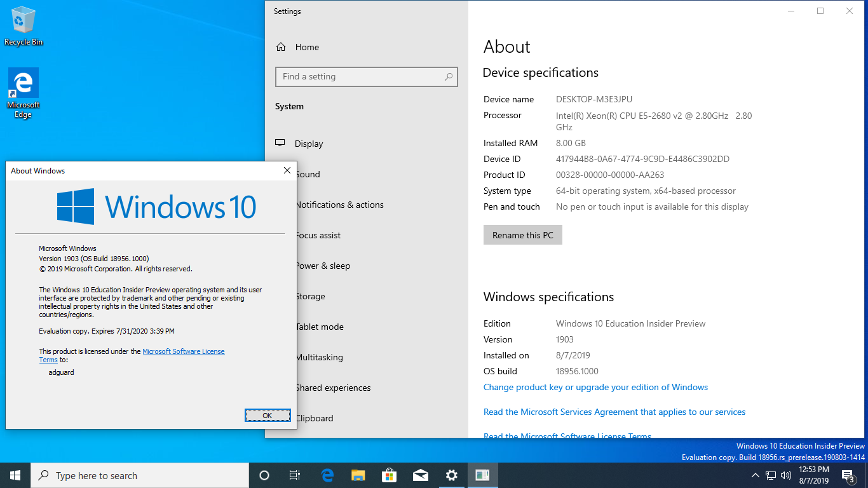Viewport: 868px width, 488px height.
Task: Open the Microsoft Services Agreement link
Action: point(614,412)
